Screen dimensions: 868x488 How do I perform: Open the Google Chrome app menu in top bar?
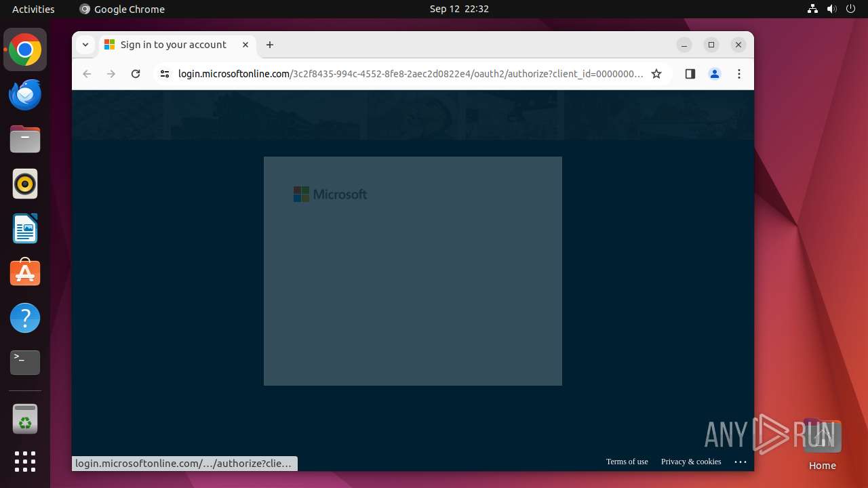[122, 9]
